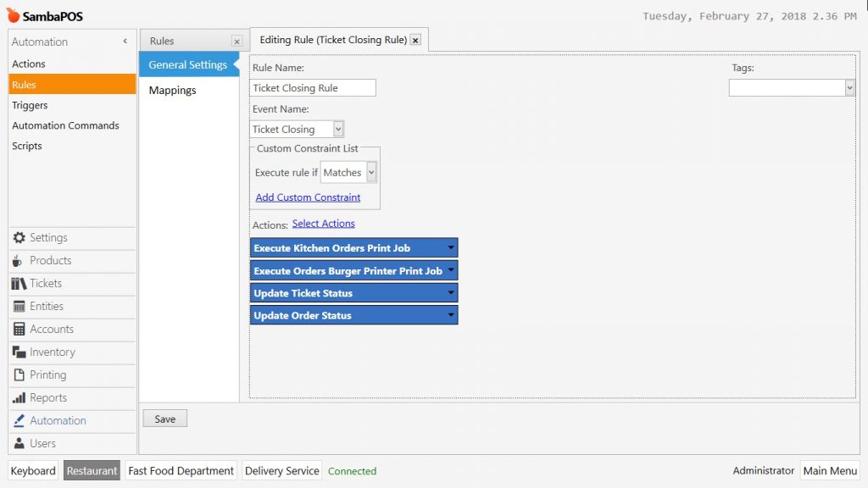Switch to Delivery Service department
Image resolution: width=868 pixels, height=488 pixels.
281,470
